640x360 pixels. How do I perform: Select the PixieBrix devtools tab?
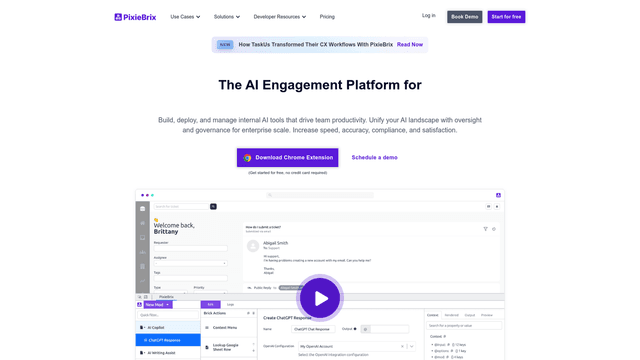coord(166,297)
